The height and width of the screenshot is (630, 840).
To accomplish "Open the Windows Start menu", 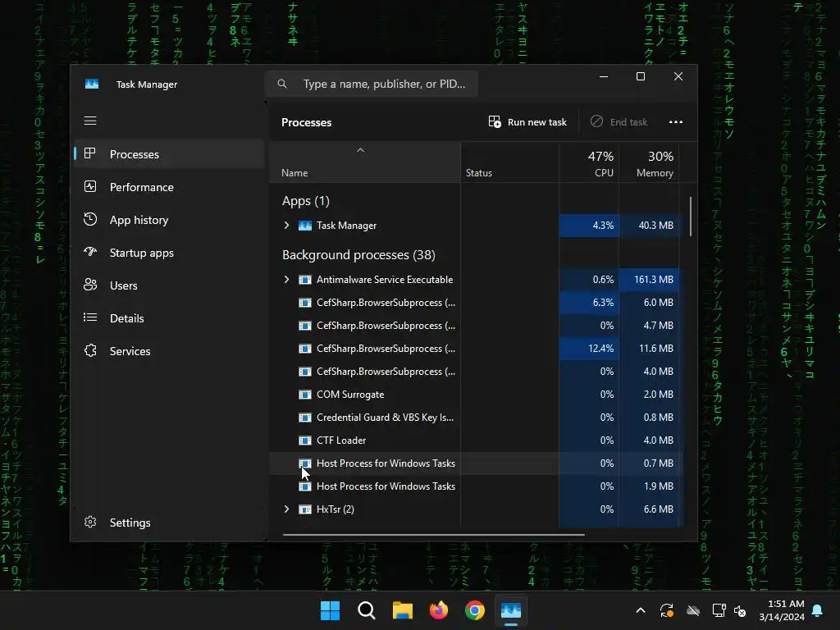I will click(330, 610).
